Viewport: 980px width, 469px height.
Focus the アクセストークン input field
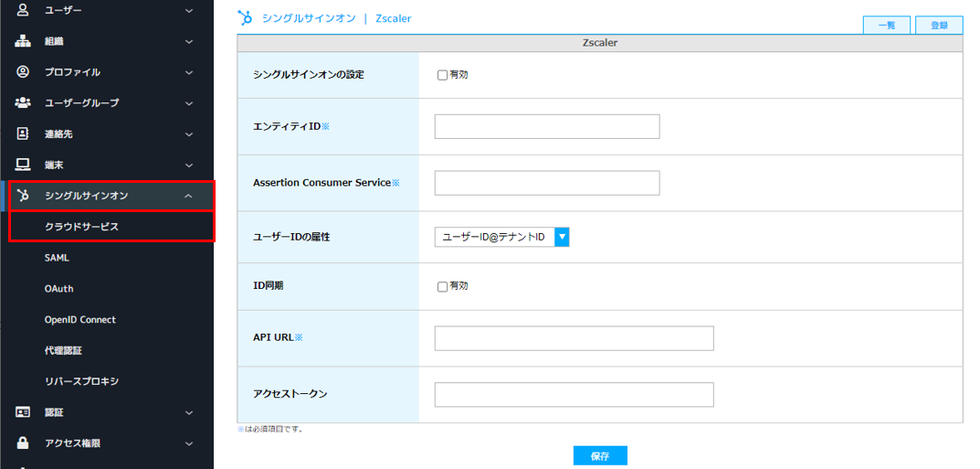pos(574,395)
